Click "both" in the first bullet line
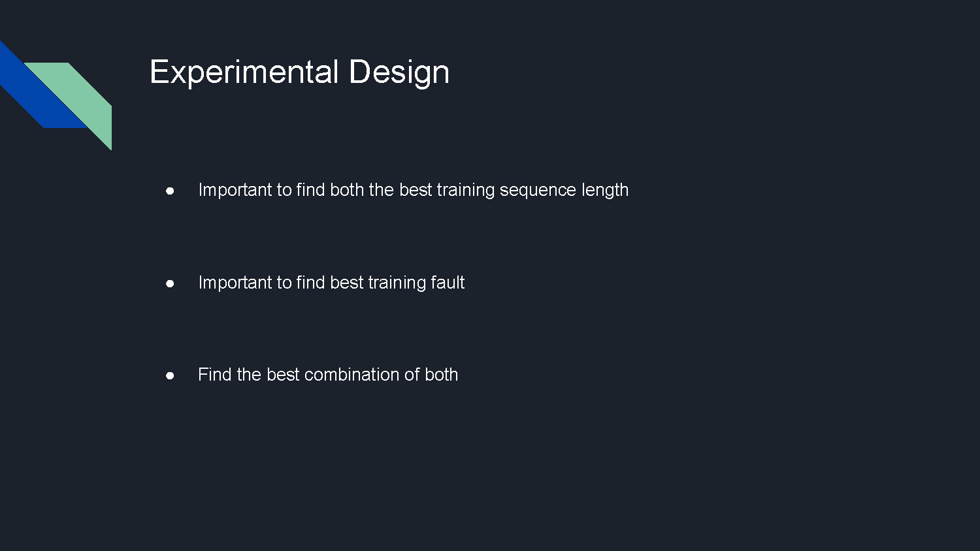Viewport: 980px width, 551px height. [347, 190]
